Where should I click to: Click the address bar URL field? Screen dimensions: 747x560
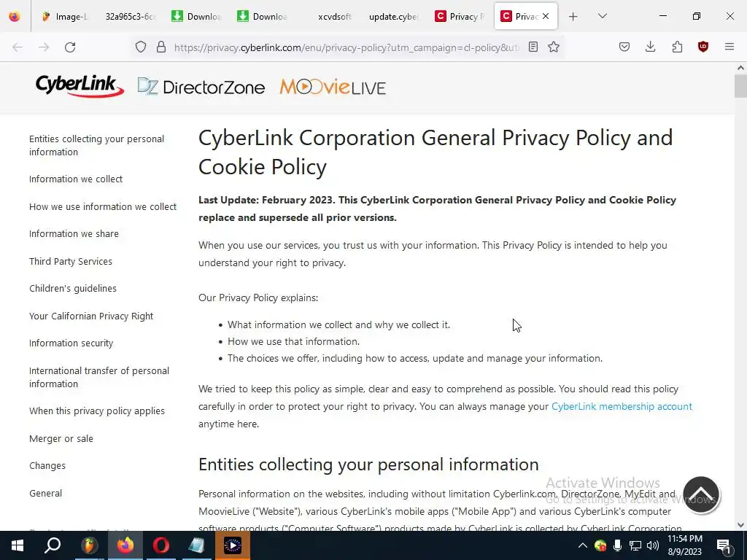347,47
